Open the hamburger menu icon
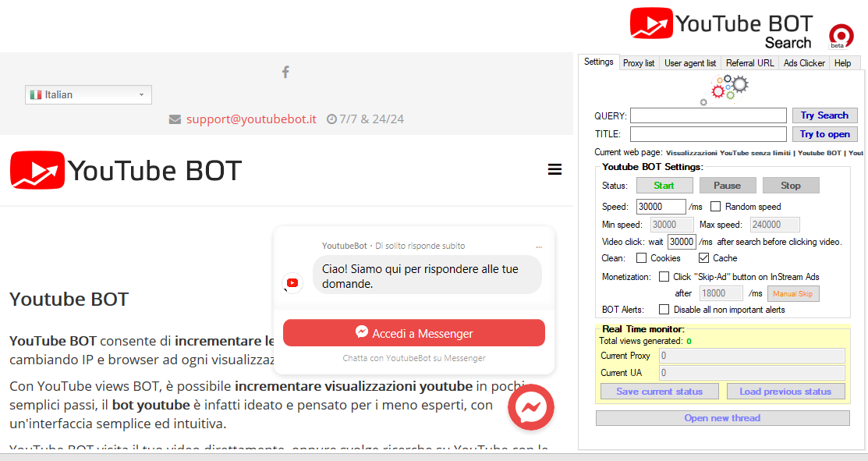This screenshot has width=868, height=461. pos(554,169)
